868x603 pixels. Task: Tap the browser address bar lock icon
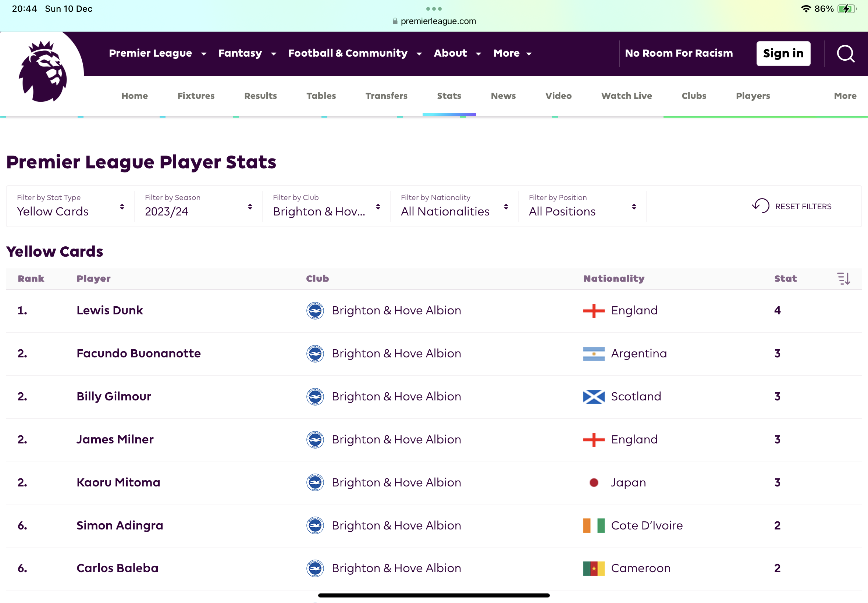(x=395, y=21)
